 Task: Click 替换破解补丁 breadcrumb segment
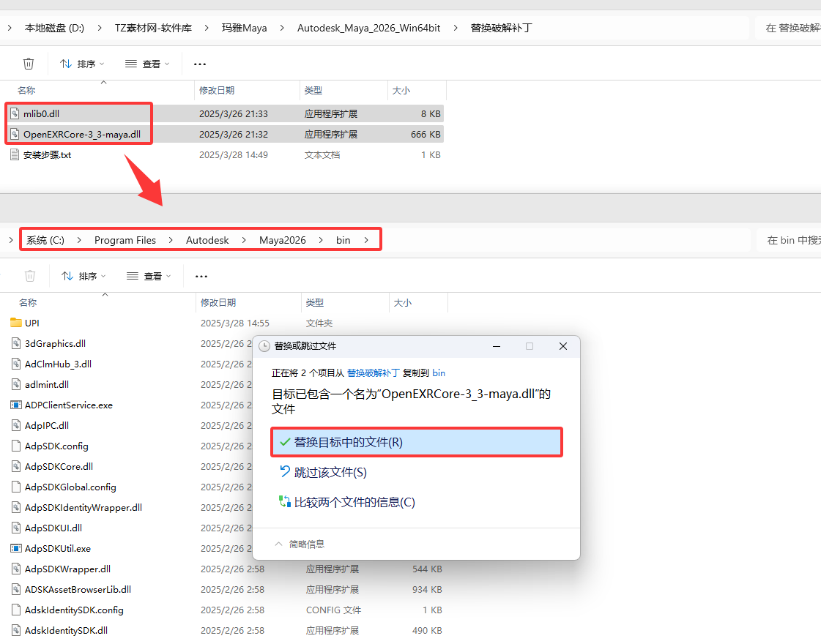[501, 28]
